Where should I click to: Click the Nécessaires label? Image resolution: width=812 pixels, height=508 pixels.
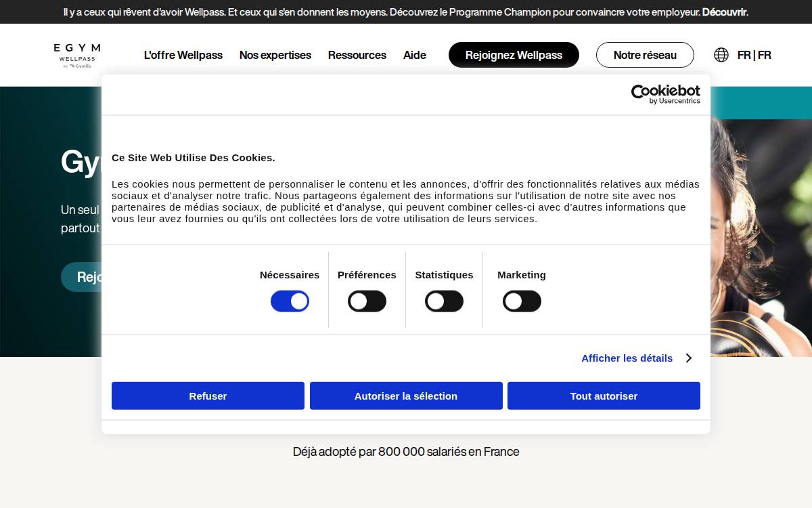[x=290, y=275]
